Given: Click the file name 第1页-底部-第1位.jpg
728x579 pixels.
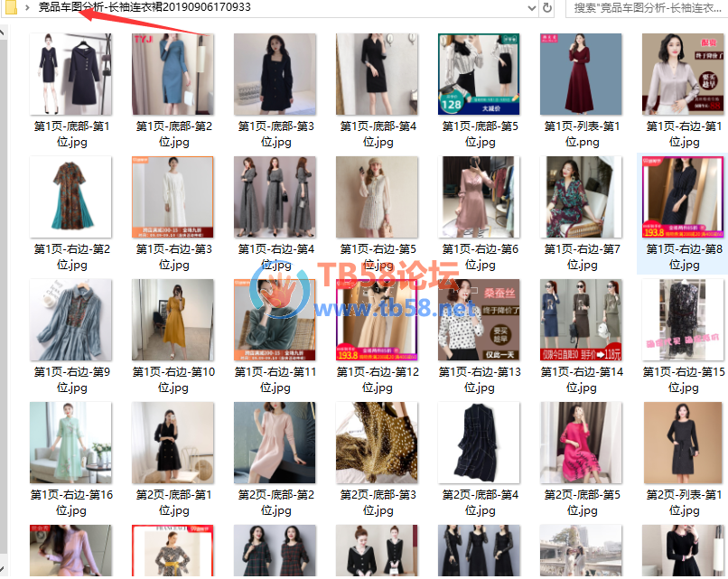Looking at the screenshot, I should (x=71, y=134).
